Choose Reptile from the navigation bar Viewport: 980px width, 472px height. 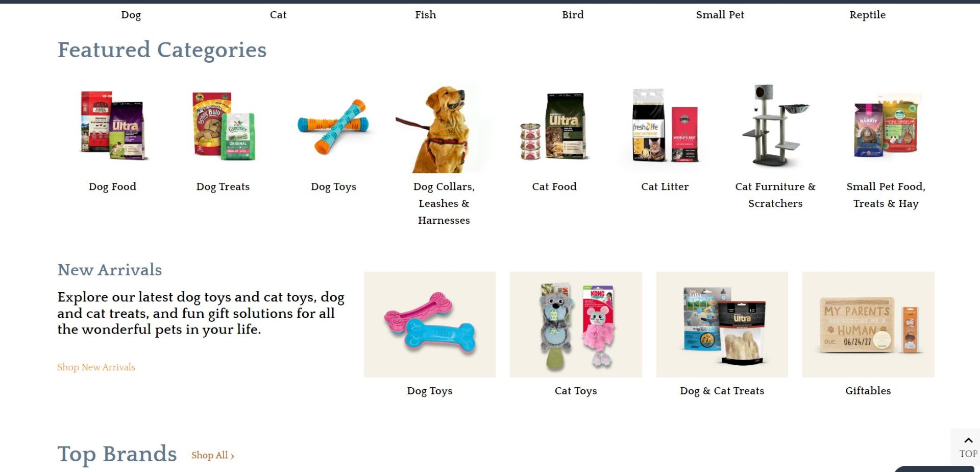click(x=867, y=15)
